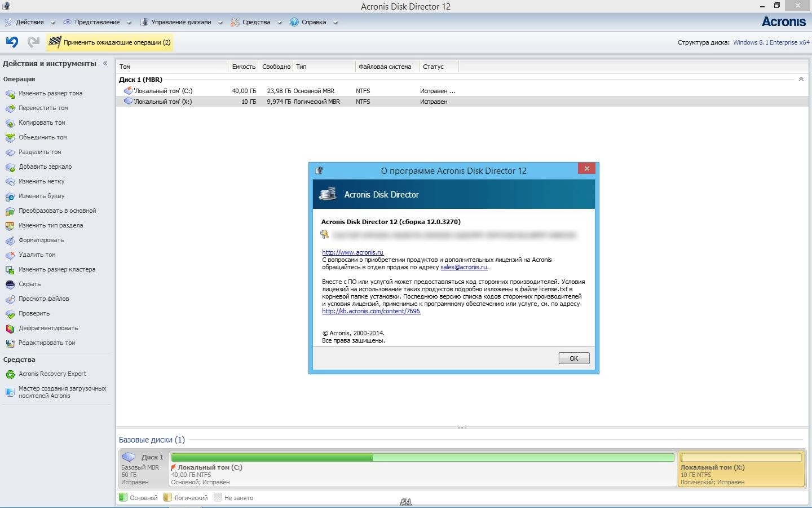The height and width of the screenshot is (508, 812).
Task: Click the 'Изменить тип раздела' icon
Action: 10,226
